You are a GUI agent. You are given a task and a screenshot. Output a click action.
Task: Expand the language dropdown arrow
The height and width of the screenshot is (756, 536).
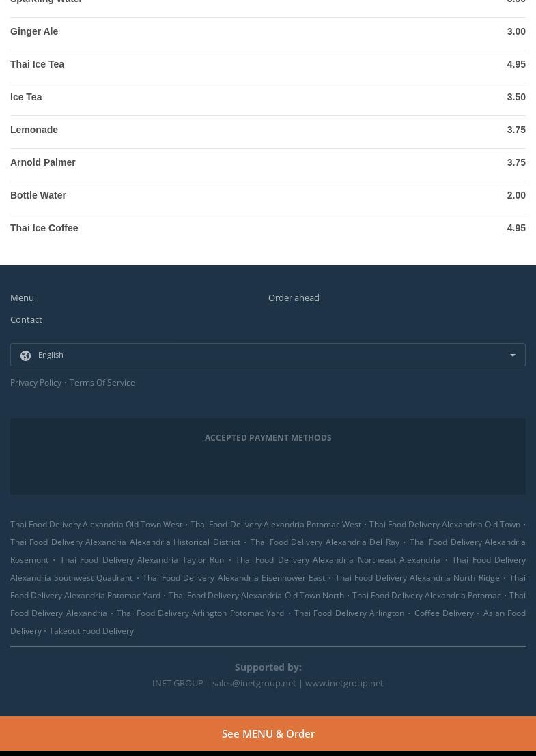coord(513,355)
